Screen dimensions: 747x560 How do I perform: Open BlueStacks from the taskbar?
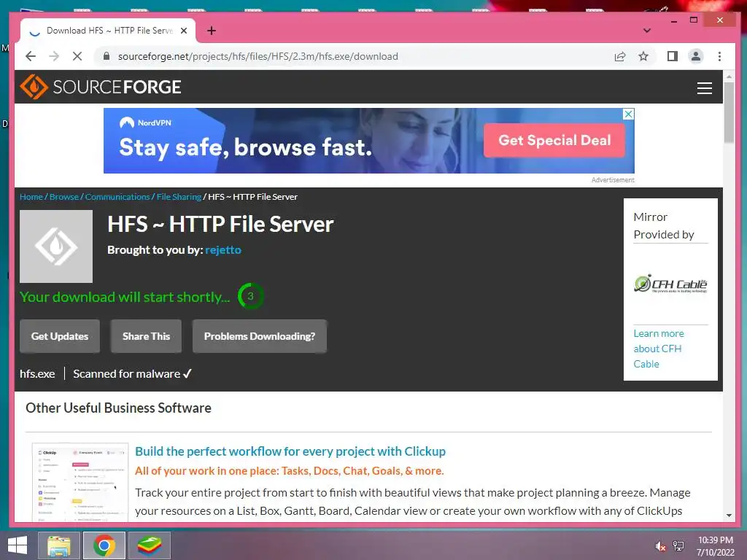(149, 545)
